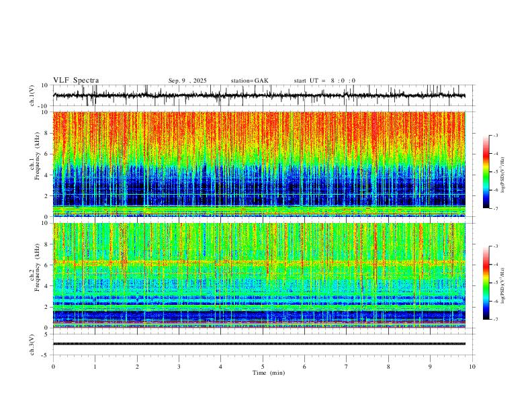
Task: Click the "4" kHz tick of ch.1 spectrogram
Action: [x=46, y=175]
